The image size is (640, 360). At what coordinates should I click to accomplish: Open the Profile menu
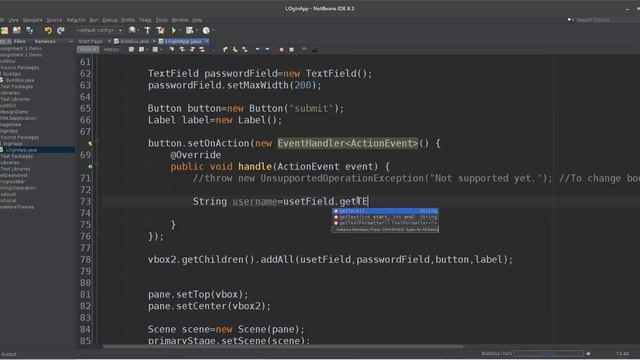(128, 20)
